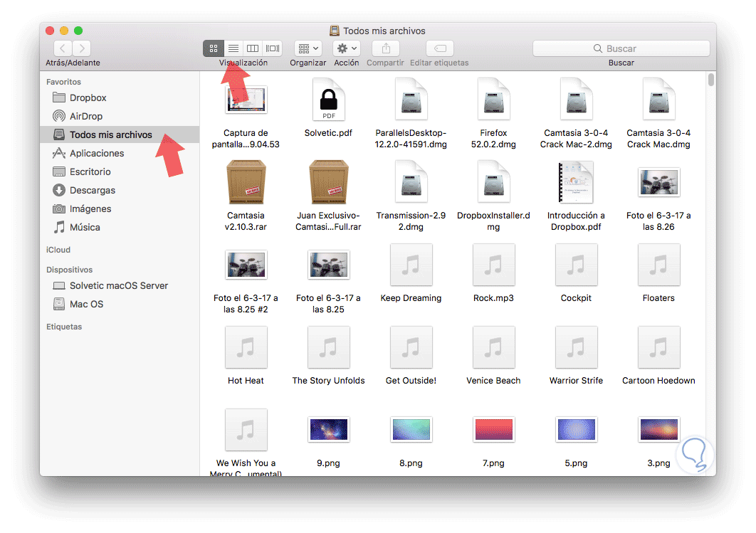
Task: Select the Hot Heat audio file
Action: tap(246, 347)
